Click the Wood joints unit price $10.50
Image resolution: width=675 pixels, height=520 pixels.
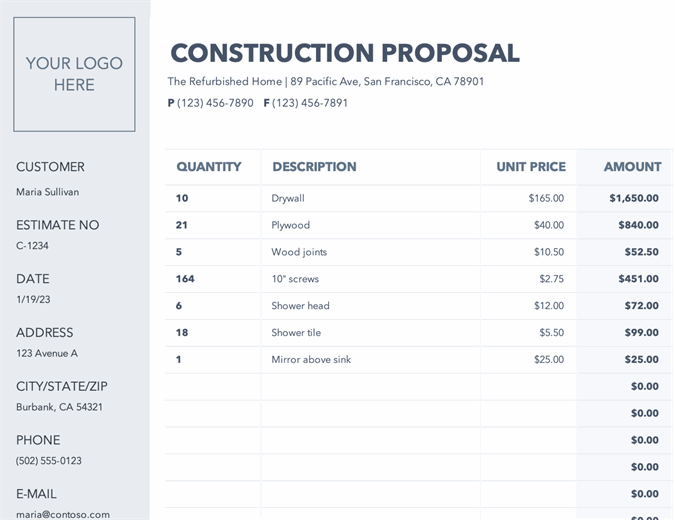coord(548,252)
